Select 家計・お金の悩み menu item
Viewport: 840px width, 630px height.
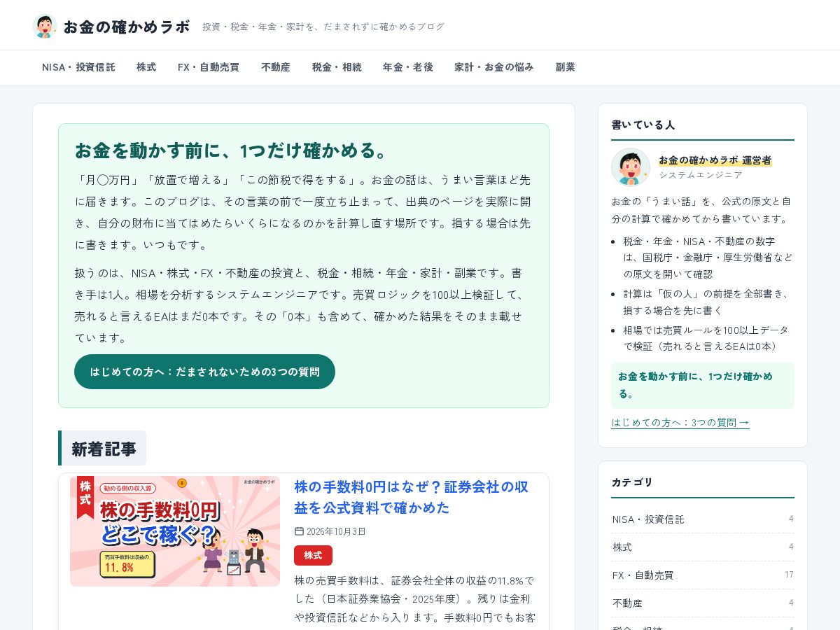[494, 67]
